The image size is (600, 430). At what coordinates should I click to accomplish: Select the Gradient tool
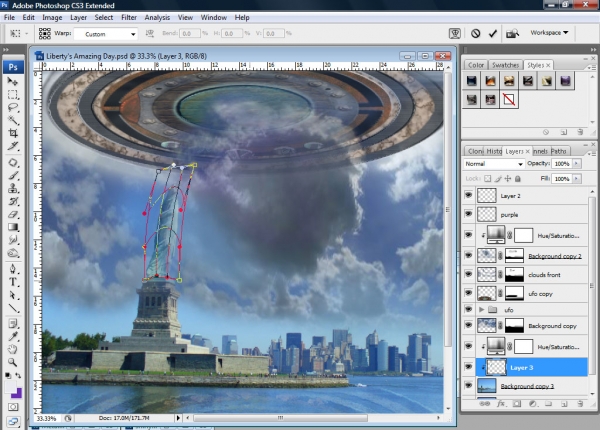point(13,227)
